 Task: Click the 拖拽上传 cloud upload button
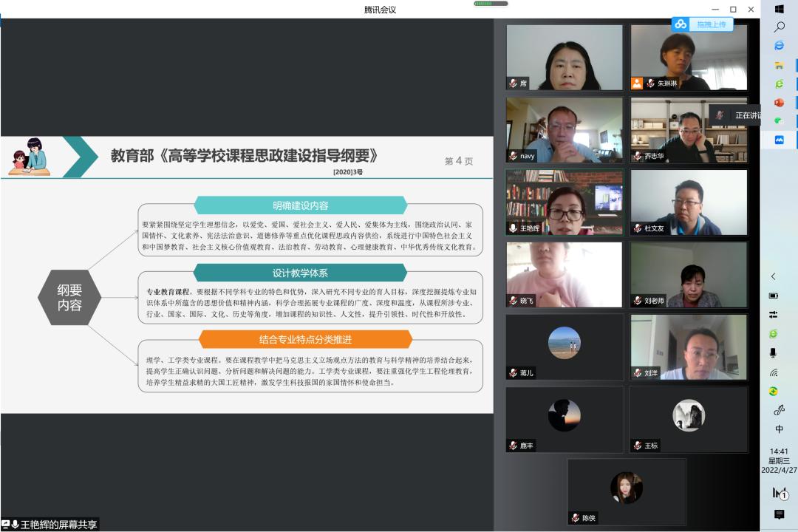point(711,24)
